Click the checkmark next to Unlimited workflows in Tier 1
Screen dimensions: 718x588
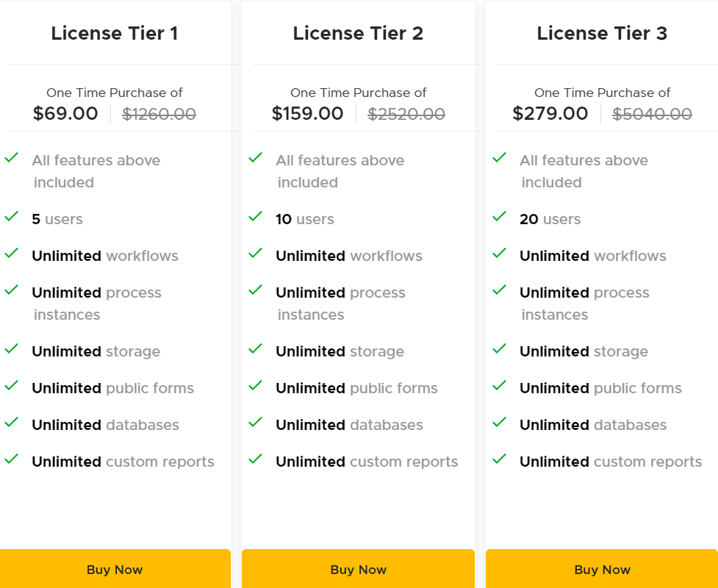click(x=11, y=255)
